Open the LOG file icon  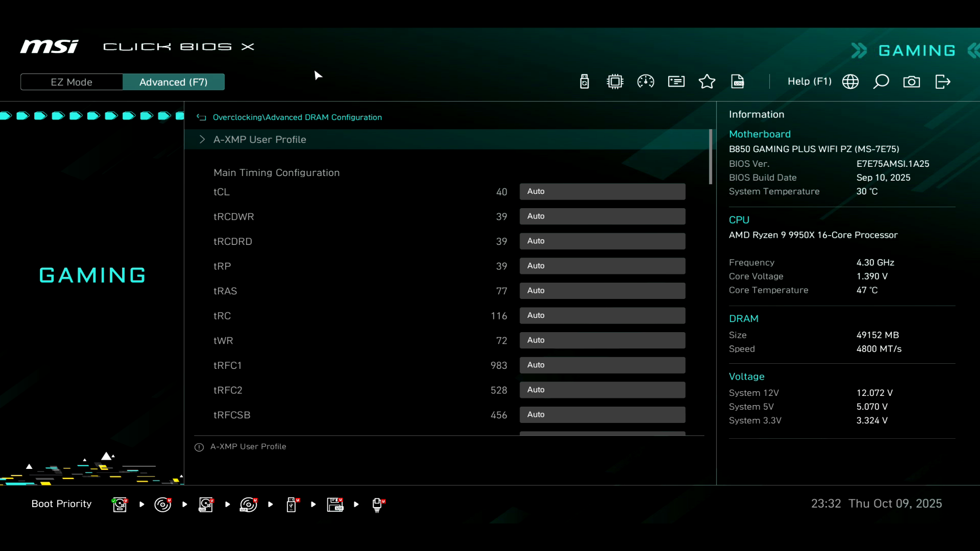pyautogui.click(x=738, y=82)
